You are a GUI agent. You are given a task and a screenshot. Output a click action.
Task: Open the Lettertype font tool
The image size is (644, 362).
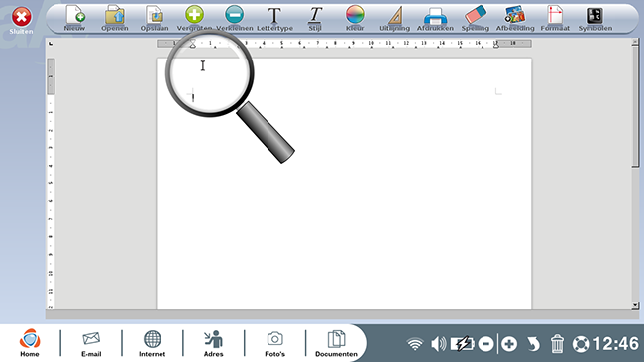pyautogui.click(x=274, y=19)
